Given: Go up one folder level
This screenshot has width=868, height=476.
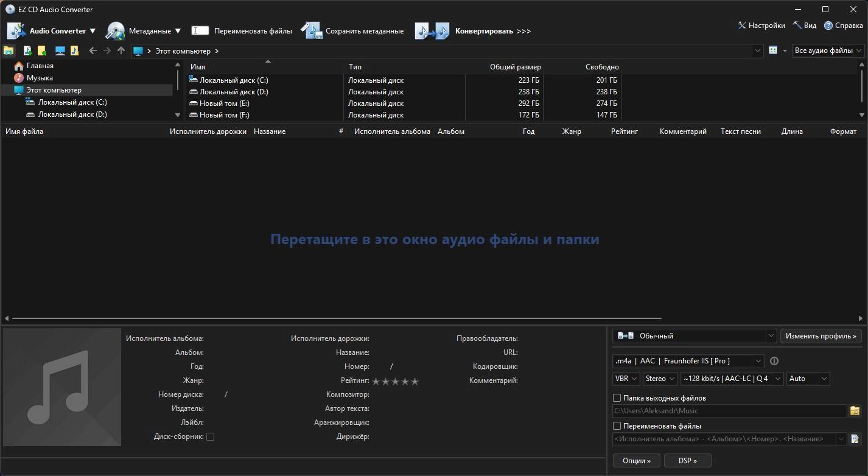Looking at the screenshot, I should [121, 51].
